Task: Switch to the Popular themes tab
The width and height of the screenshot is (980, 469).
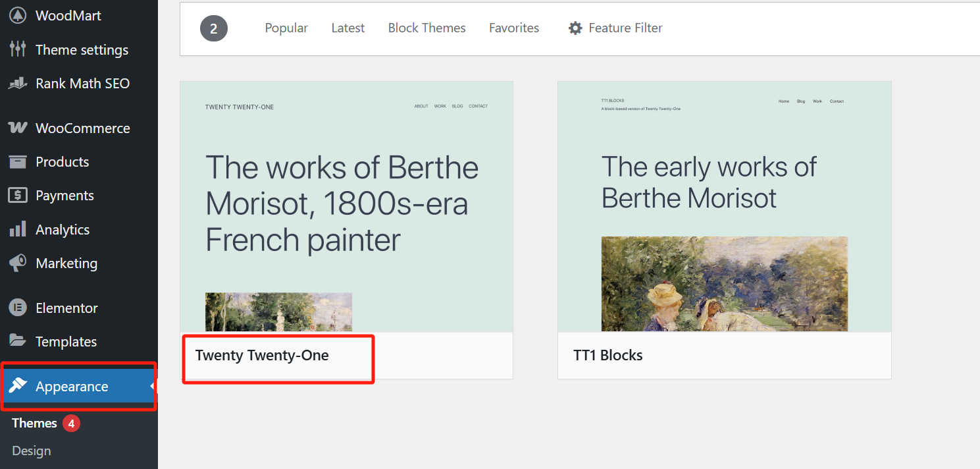Action: pyautogui.click(x=286, y=28)
